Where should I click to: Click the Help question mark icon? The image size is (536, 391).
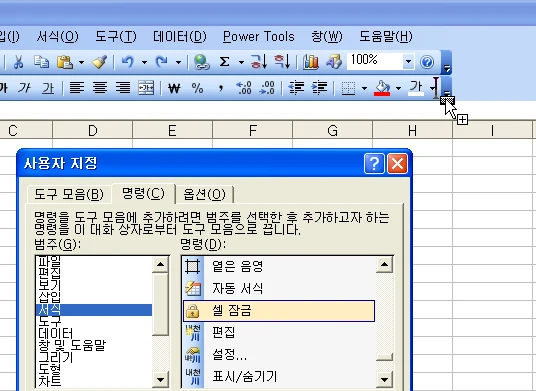(427, 62)
